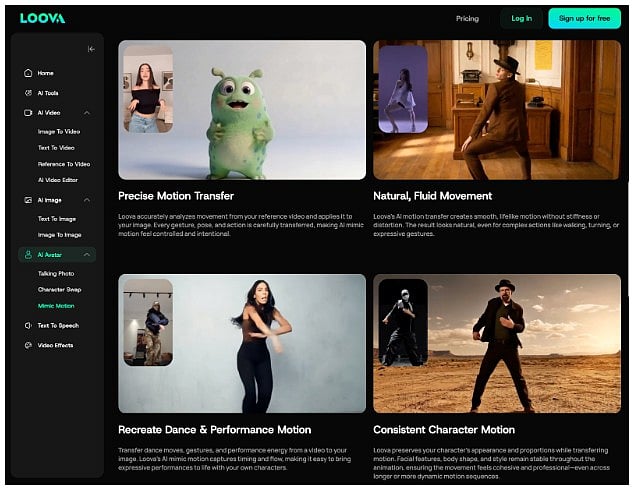Collapse the sidebar with the arrow icon
This screenshot has height=496, width=634.
(x=91, y=49)
